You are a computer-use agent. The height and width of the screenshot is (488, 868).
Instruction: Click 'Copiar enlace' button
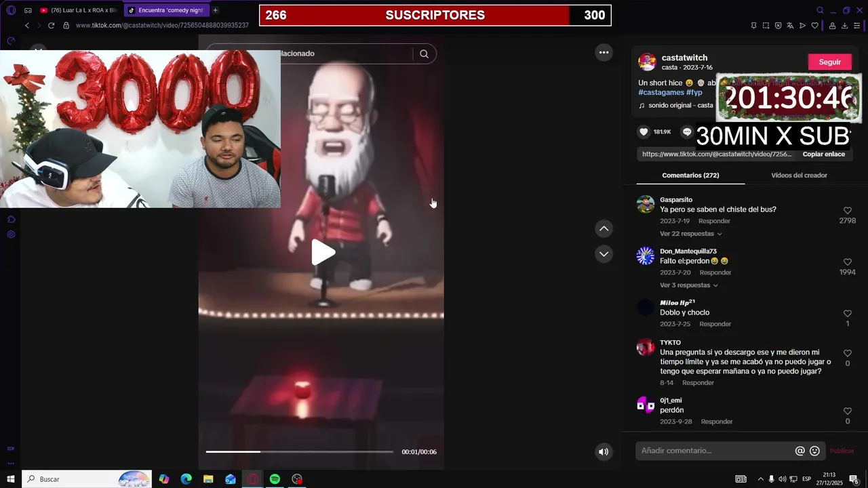(x=824, y=154)
